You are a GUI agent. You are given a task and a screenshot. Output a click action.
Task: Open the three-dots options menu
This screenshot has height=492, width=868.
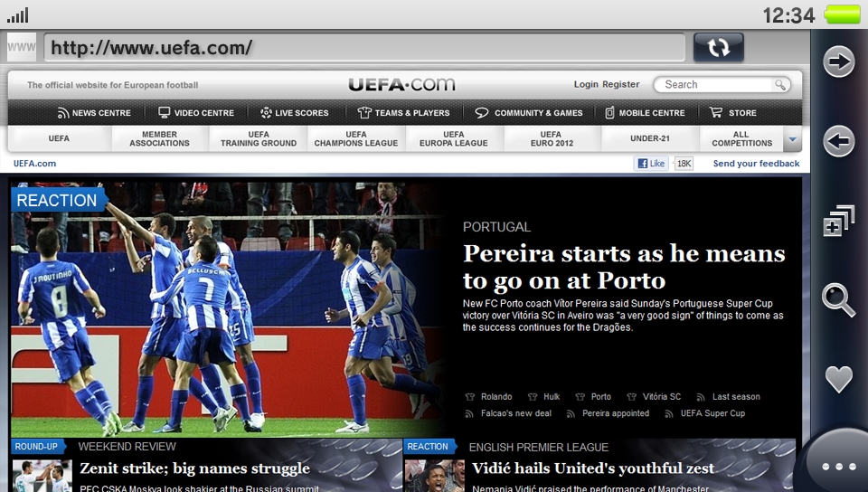pos(838,467)
